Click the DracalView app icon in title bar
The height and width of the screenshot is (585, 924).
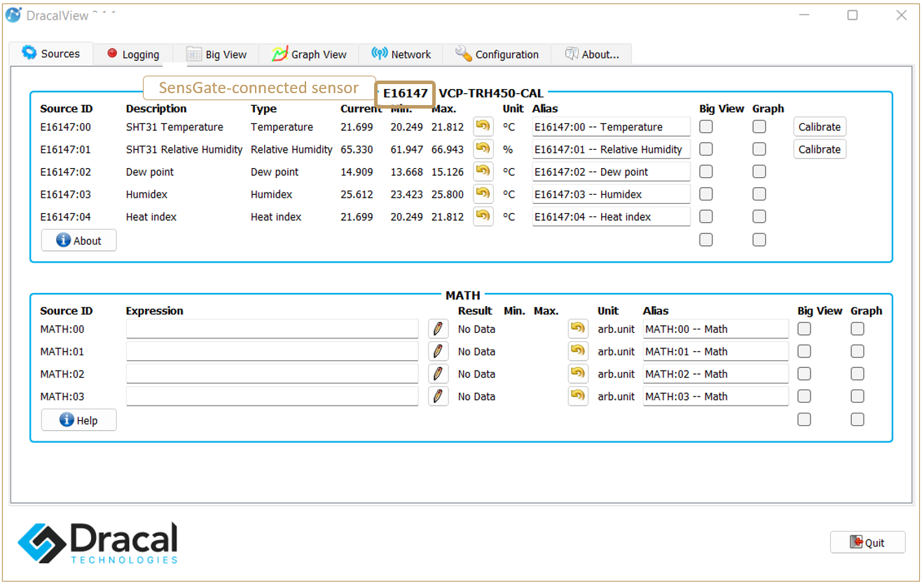(x=13, y=15)
